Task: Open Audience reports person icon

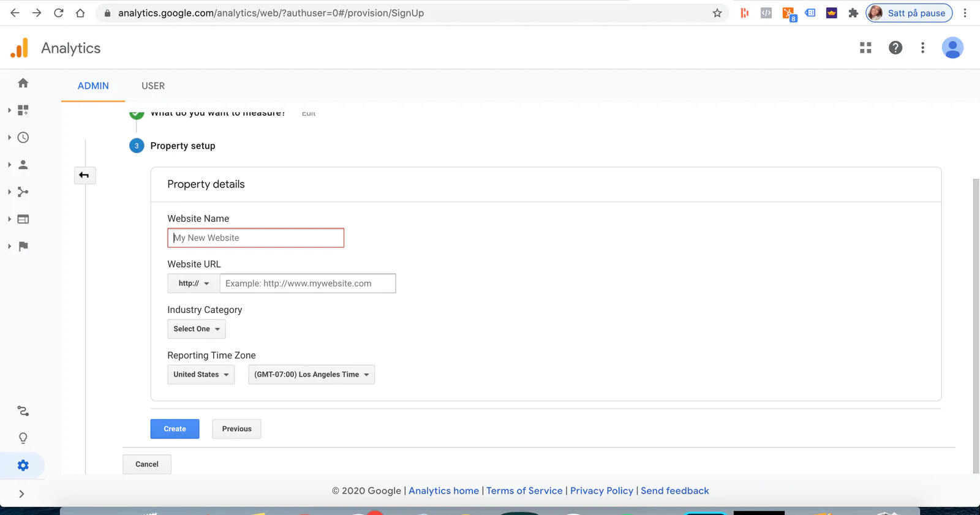Action: coord(23,165)
